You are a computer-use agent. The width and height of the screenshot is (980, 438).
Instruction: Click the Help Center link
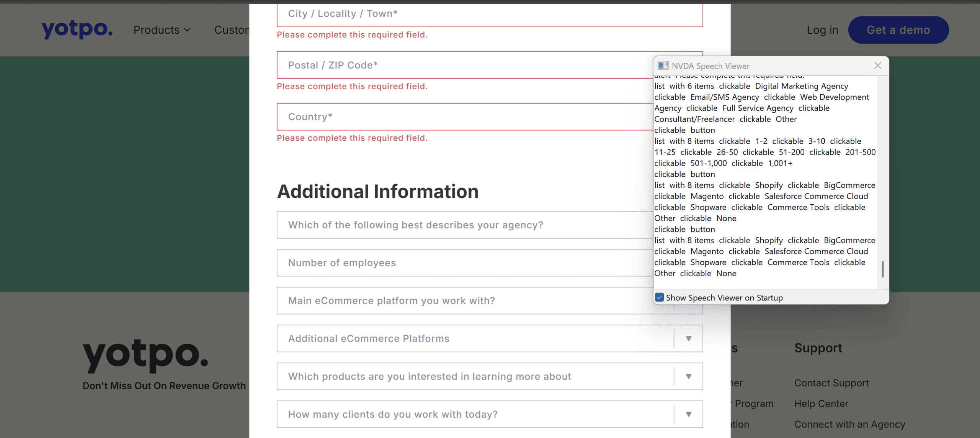822,404
